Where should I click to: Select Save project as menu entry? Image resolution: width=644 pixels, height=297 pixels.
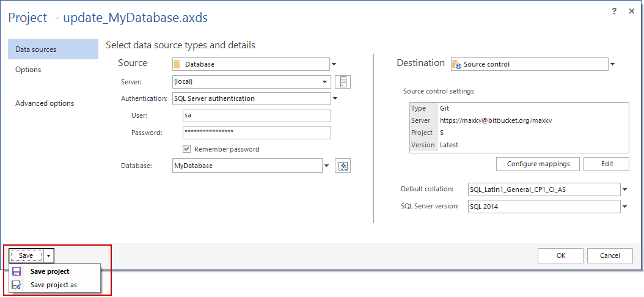coord(54,285)
